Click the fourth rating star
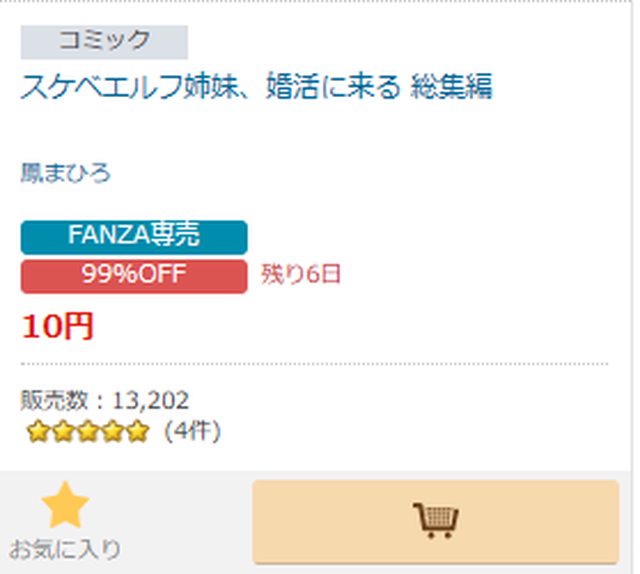Viewport: 640px width, 574px height. (113, 433)
